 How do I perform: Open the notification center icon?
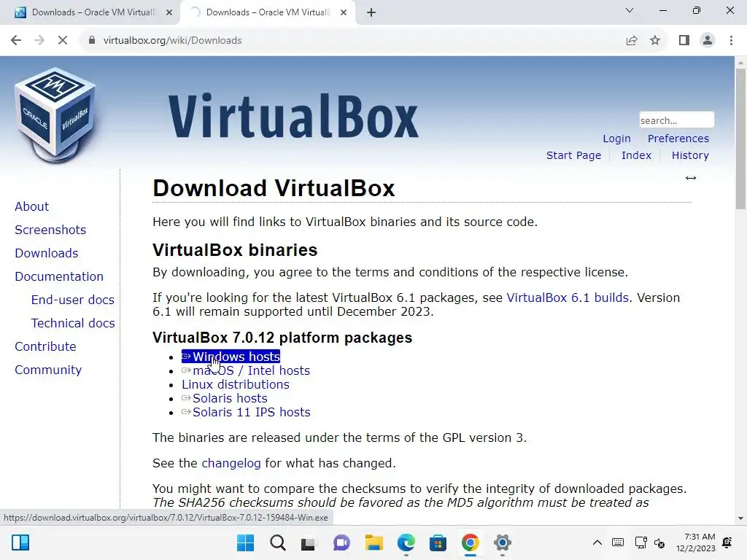coord(727,542)
